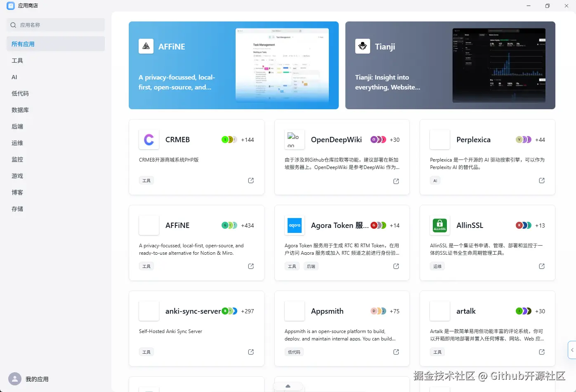The width and height of the screenshot is (576, 392).
Task: Click the 运维 tag on AllinSSL card
Action: coord(437,266)
